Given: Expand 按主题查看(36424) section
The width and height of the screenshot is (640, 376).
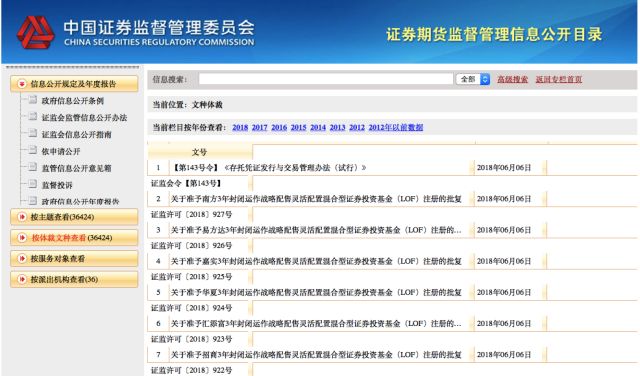Looking at the screenshot, I should 74,217.
